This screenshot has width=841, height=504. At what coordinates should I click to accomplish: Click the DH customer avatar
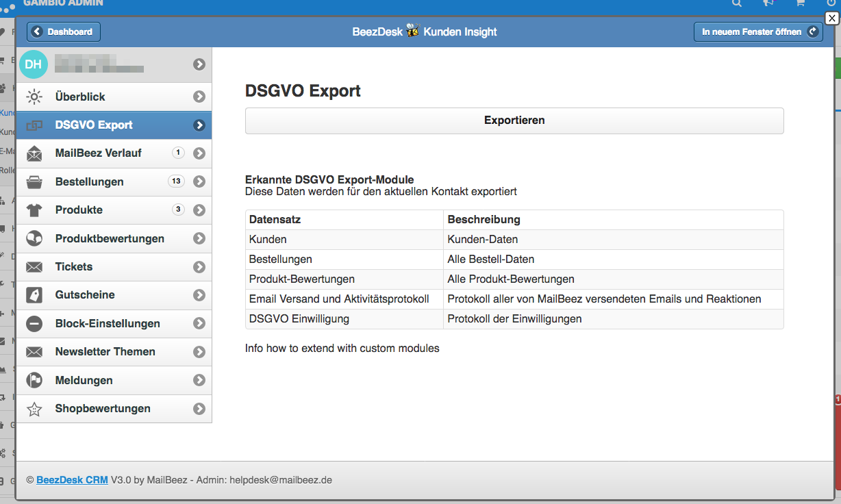(34, 64)
